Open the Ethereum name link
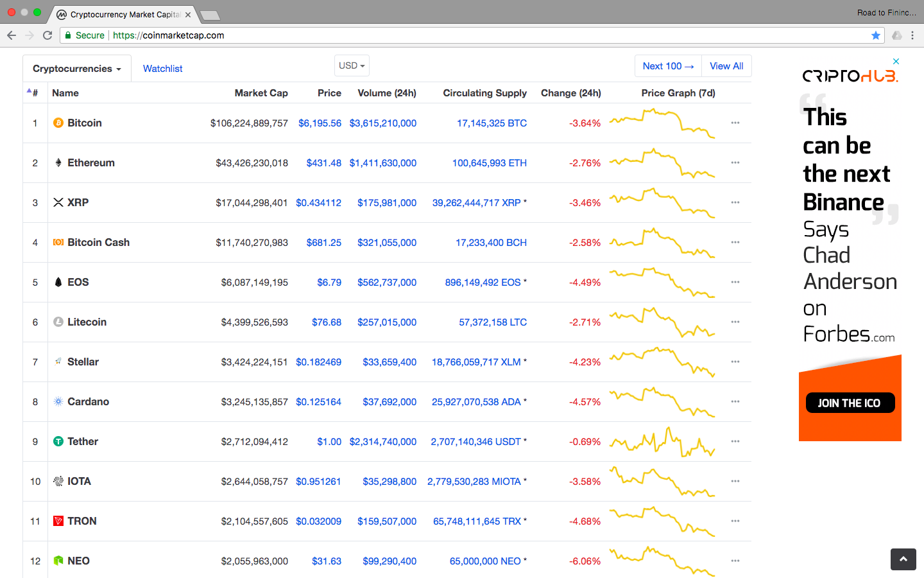Viewport: 924px width, 578px height. click(91, 162)
